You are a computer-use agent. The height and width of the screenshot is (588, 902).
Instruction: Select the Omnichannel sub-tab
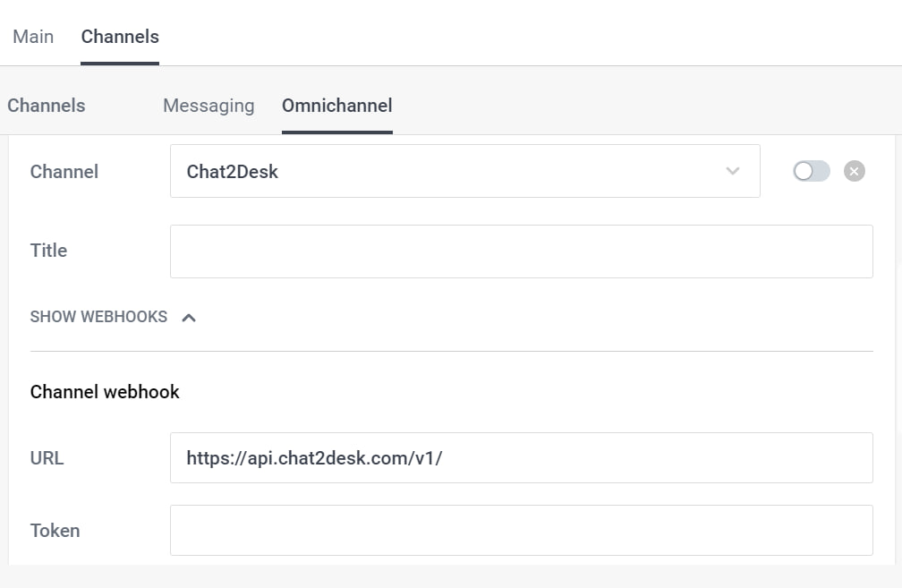tap(336, 106)
